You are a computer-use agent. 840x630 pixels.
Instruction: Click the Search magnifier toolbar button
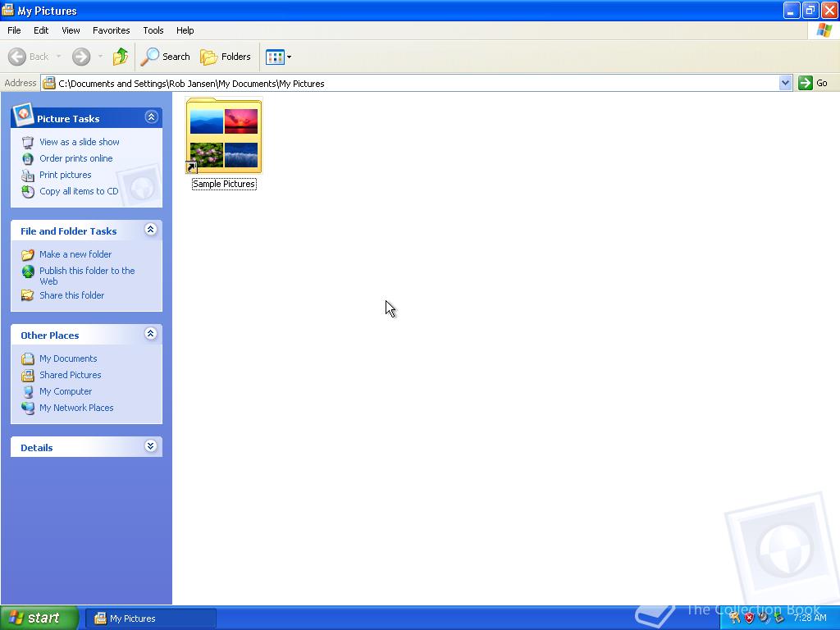[165, 57]
